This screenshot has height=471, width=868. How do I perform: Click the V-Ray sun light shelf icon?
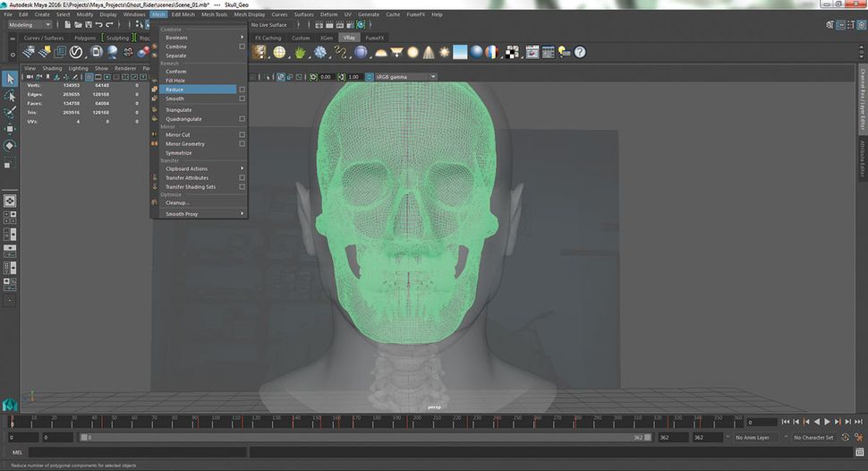[446, 53]
